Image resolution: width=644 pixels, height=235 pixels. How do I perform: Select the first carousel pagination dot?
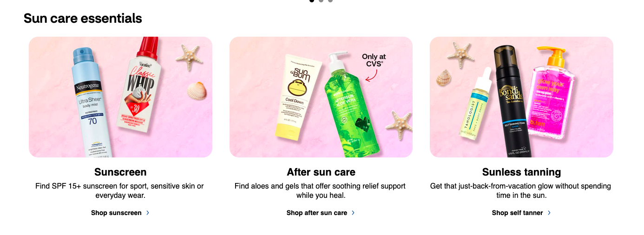point(312,0)
